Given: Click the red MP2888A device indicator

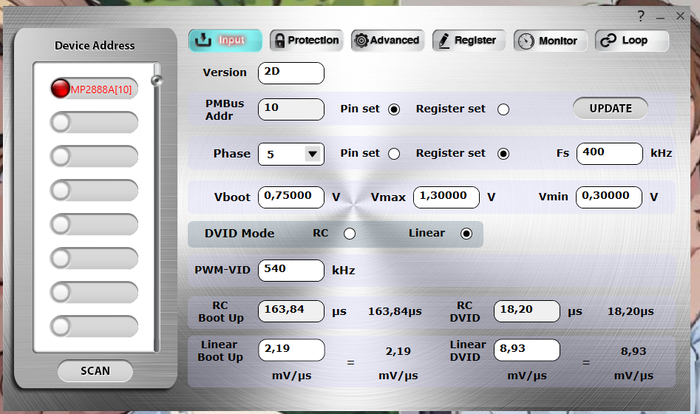Looking at the screenshot, I should [60, 89].
